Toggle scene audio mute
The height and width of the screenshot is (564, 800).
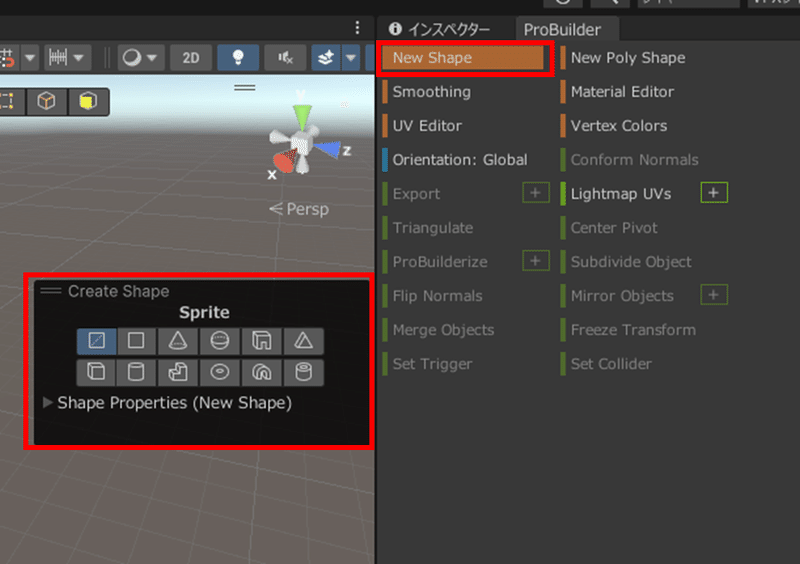pos(285,58)
